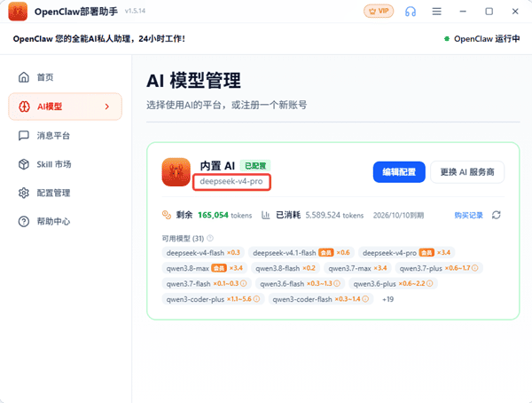
Task: Open 帮助中心 in the sidebar
Action: [x=65, y=221]
